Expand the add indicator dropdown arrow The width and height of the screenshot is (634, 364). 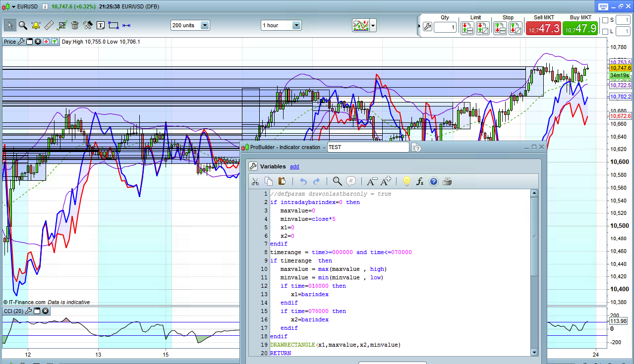pyautogui.click(x=373, y=25)
